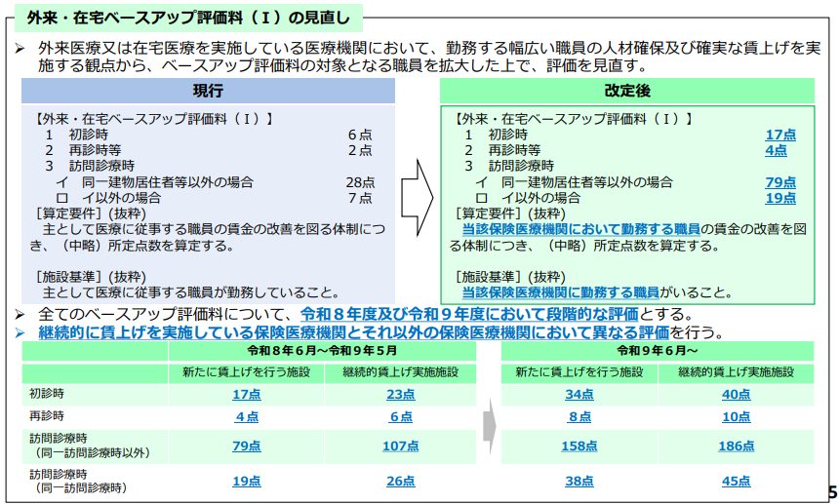Click the 令和8年6月～令和9年5月 table header

pyautogui.click(x=322, y=351)
